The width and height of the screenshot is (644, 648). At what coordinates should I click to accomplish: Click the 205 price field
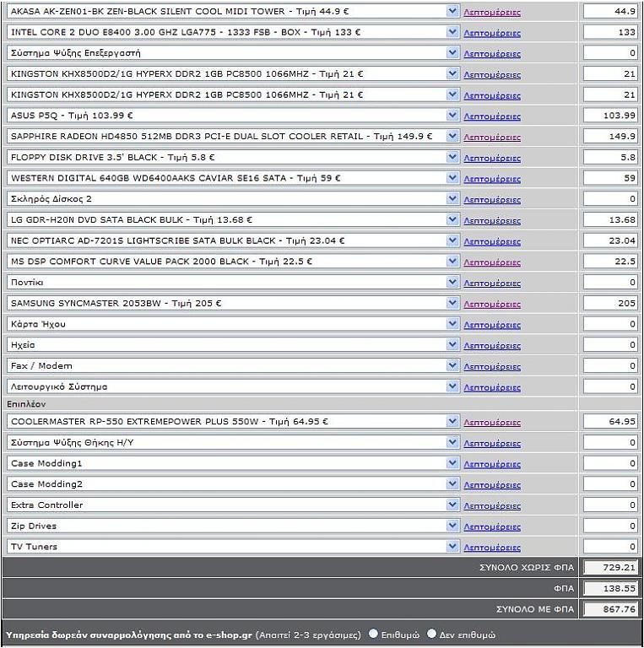pyautogui.click(x=610, y=303)
